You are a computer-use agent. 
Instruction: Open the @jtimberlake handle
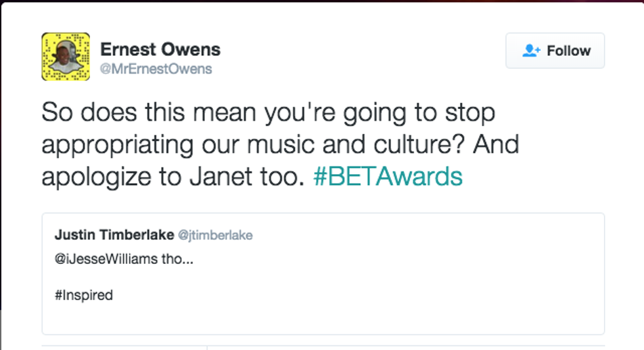(215, 235)
